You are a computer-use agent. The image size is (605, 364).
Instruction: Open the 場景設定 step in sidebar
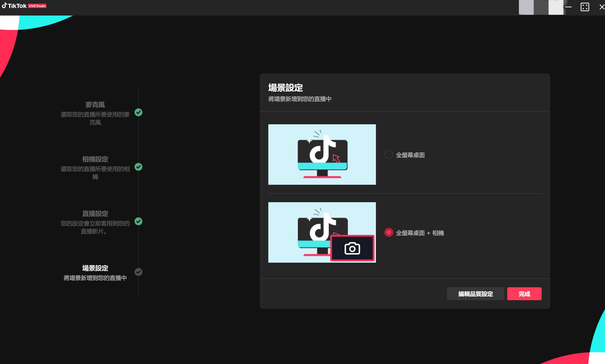point(95,268)
